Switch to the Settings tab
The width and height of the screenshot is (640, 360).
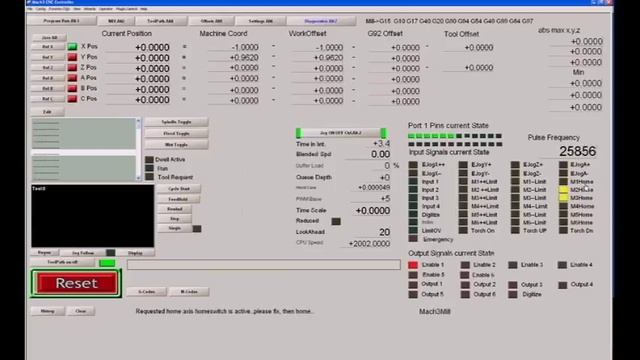[x=261, y=20]
